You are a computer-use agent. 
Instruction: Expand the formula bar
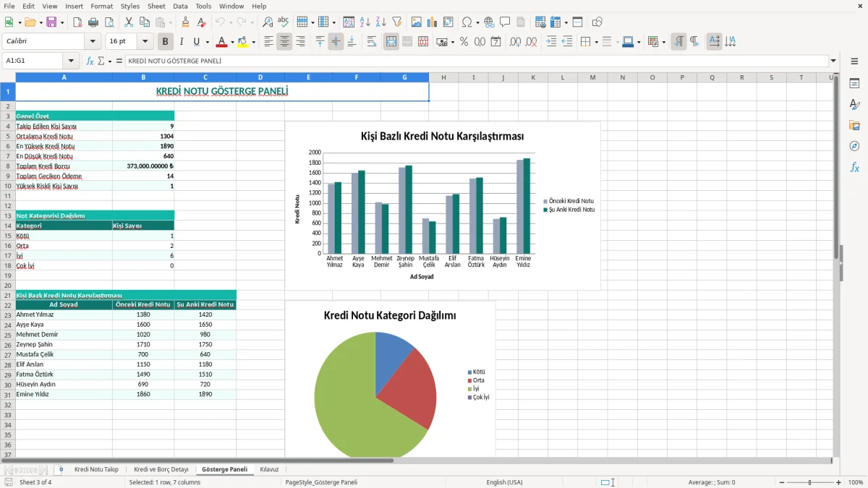point(834,61)
